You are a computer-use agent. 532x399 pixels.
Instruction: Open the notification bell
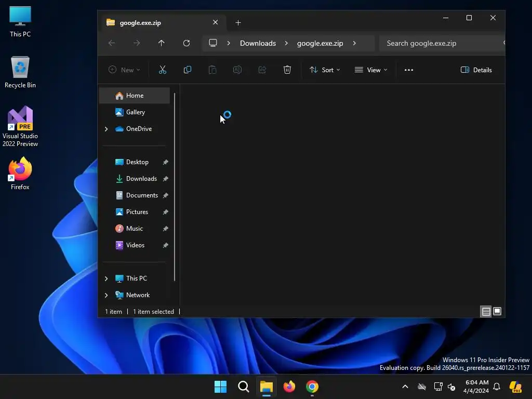tap(497, 387)
